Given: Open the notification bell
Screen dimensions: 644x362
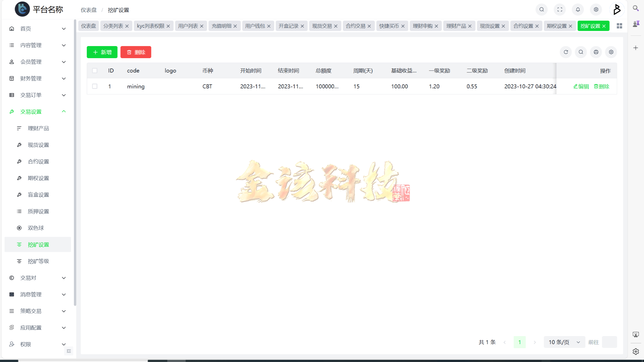Looking at the screenshot, I should tap(578, 10).
